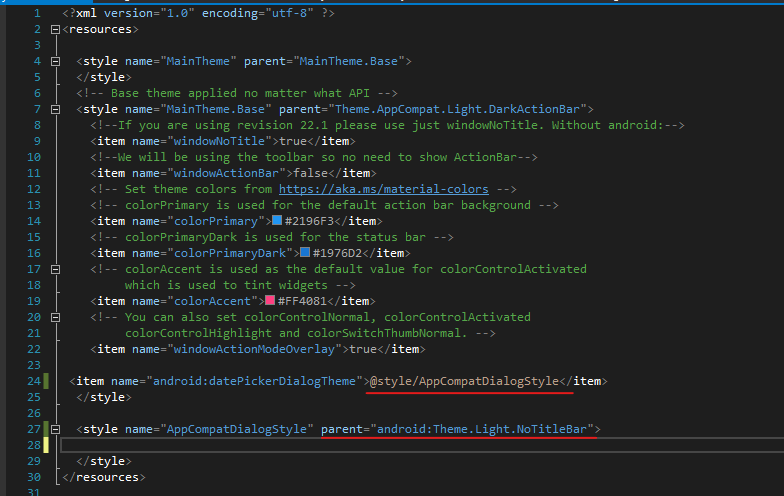Place cursor in empty line 28
This screenshot has height=496, width=784.
(x=422, y=445)
